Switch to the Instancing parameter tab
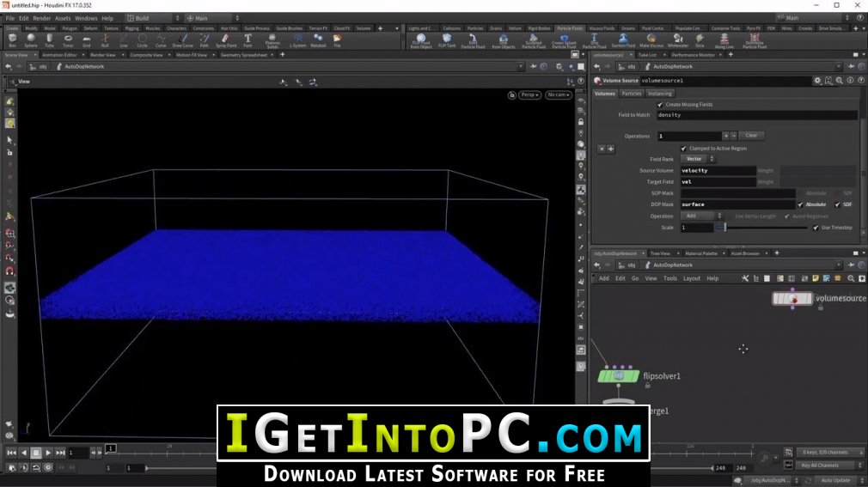 click(660, 94)
